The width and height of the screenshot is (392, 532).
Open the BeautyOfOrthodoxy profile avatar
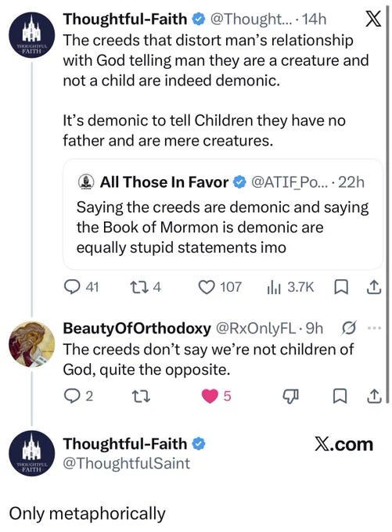click(x=31, y=344)
